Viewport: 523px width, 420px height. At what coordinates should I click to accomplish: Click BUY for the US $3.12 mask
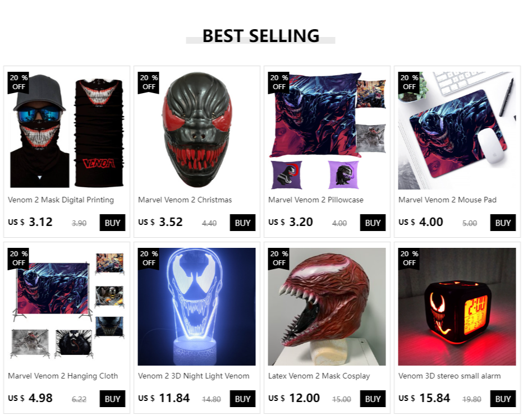click(x=112, y=223)
